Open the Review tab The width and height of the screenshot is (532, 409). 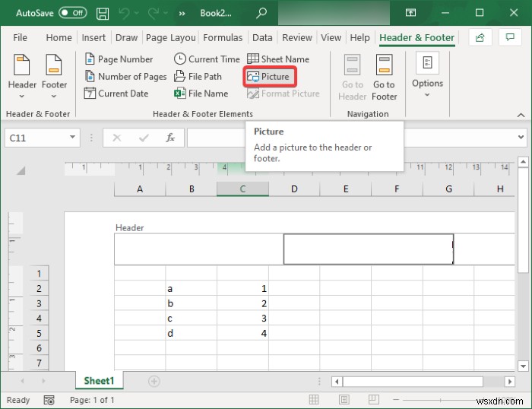tap(297, 37)
